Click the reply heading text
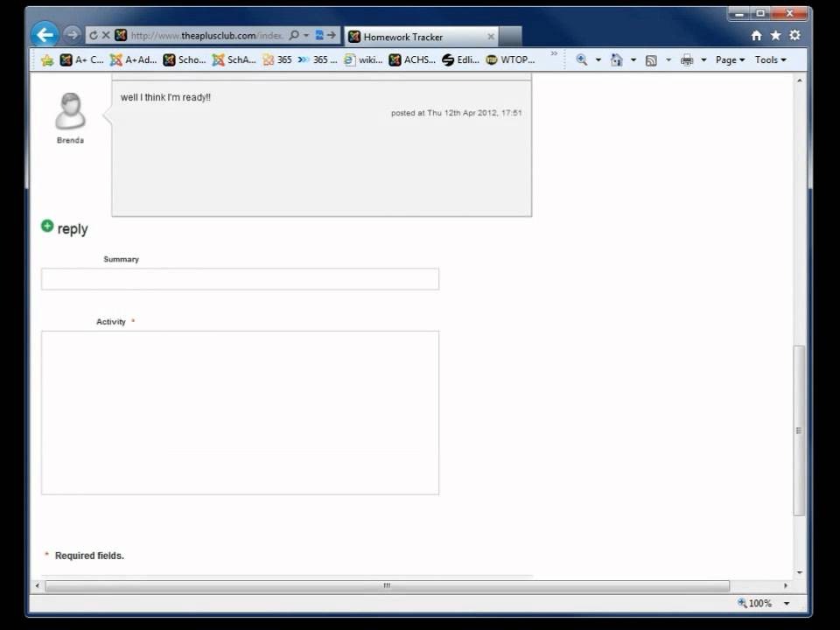The height and width of the screenshot is (630, 840). click(73, 228)
